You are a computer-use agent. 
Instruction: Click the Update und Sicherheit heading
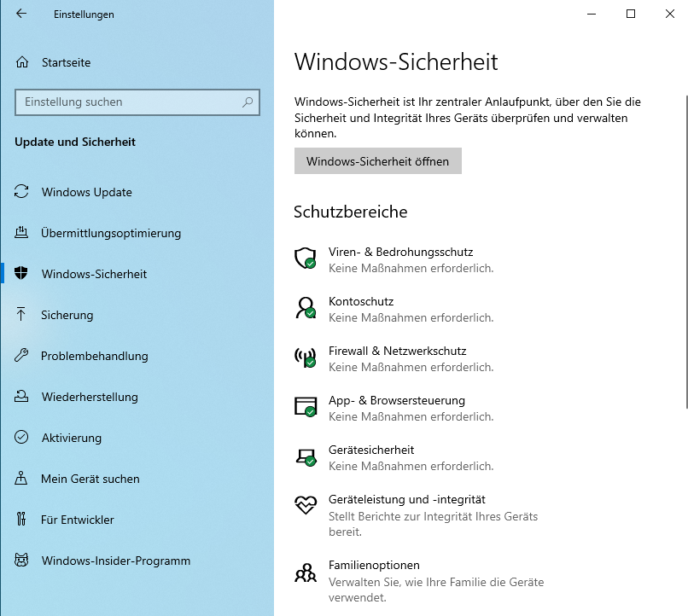[x=75, y=142]
